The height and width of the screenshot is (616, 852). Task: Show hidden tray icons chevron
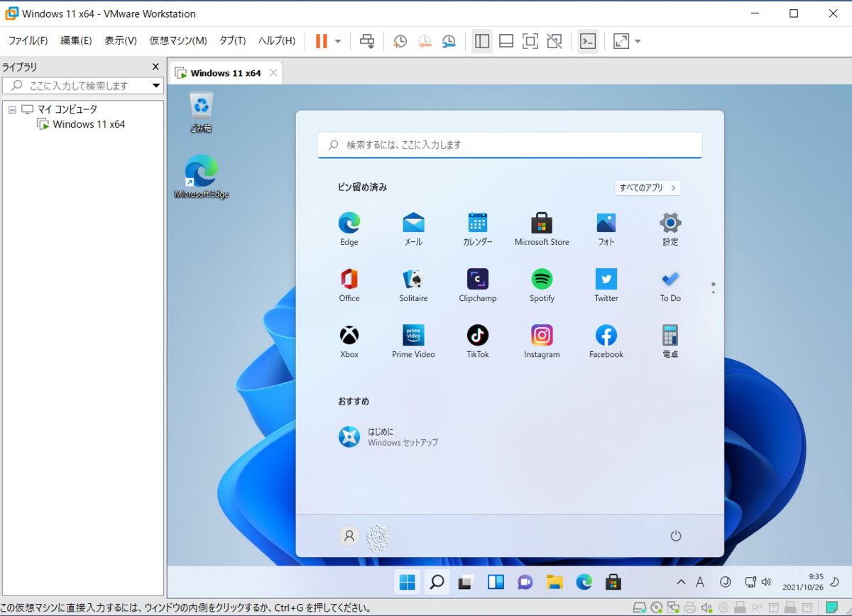point(681,583)
